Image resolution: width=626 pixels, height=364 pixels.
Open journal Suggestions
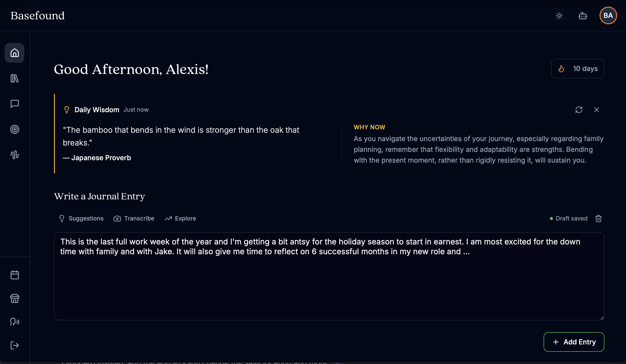coord(81,218)
